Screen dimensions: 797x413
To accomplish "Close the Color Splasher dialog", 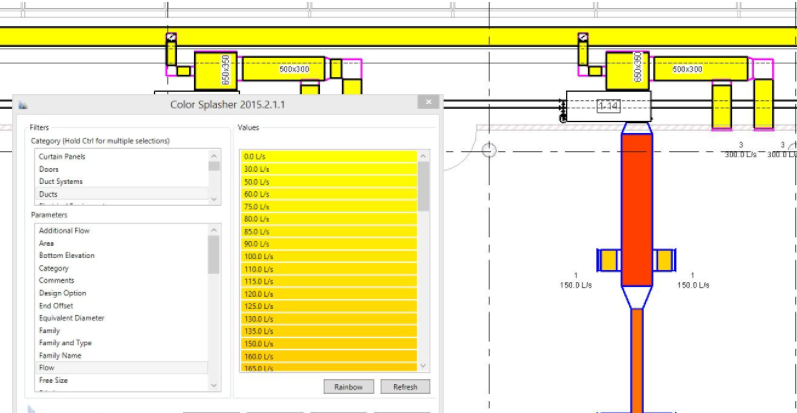I will [428, 102].
